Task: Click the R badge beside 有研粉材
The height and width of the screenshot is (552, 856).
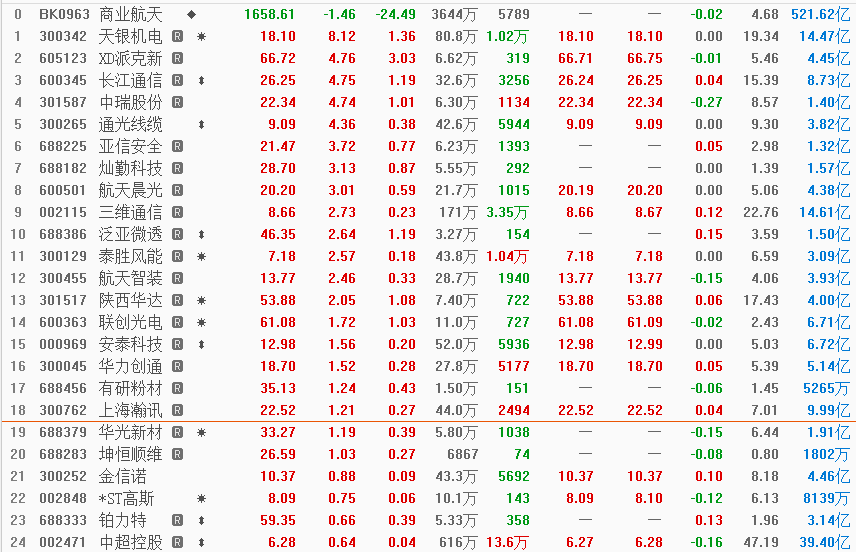Action: tap(177, 388)
